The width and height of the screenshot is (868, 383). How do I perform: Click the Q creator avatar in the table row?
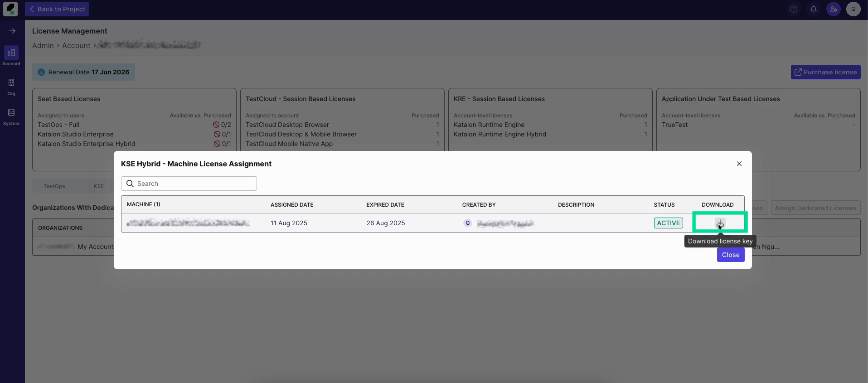(x=468, y=223)
